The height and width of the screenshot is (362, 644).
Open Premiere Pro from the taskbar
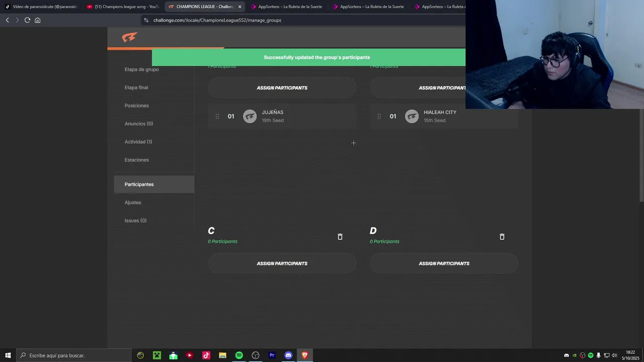click(272, 355)
